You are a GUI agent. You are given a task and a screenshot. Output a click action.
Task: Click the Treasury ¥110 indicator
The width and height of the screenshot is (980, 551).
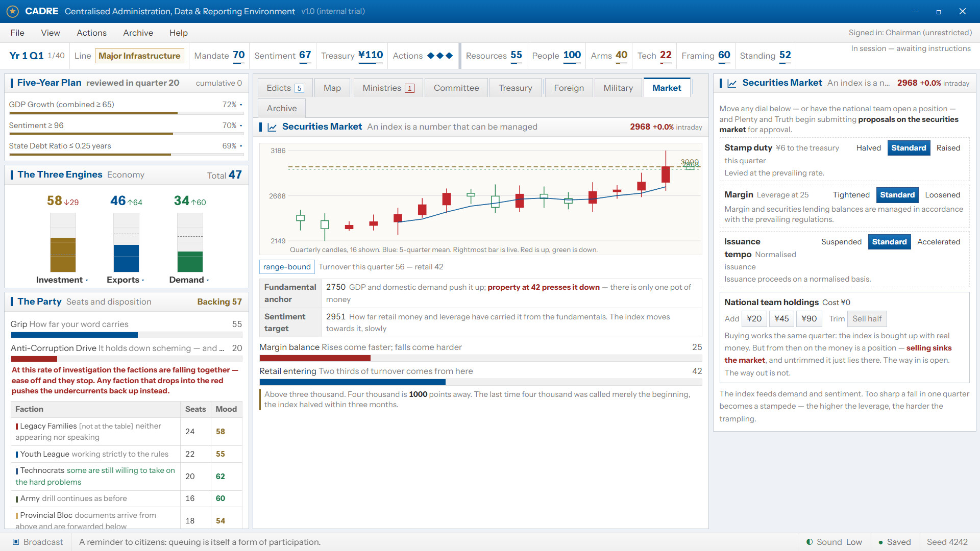click(352, 56)
